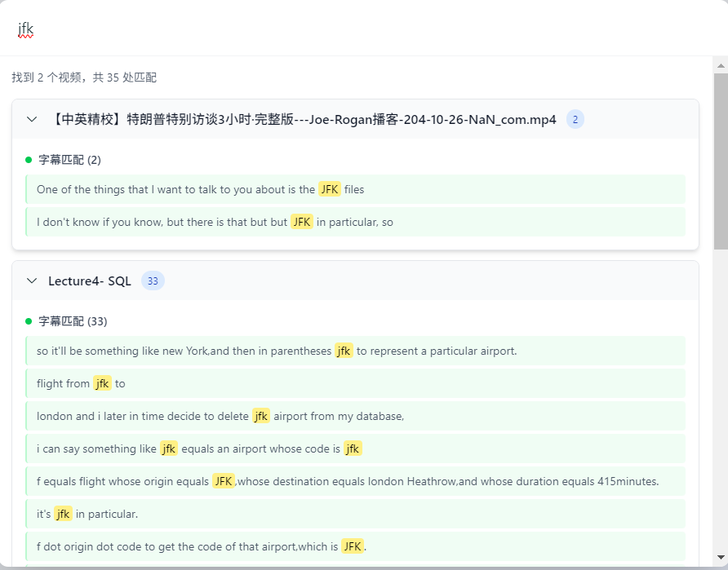Open subtitle 'flight from jfk to'
728x570 pixels.
click(356, 383)
